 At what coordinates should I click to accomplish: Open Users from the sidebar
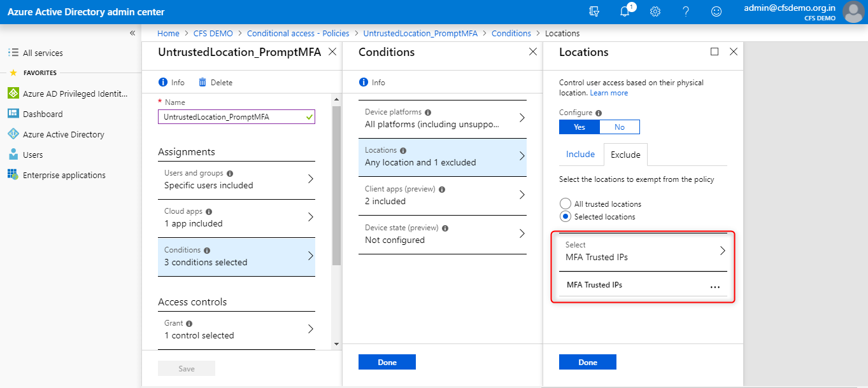click(33, 155)
